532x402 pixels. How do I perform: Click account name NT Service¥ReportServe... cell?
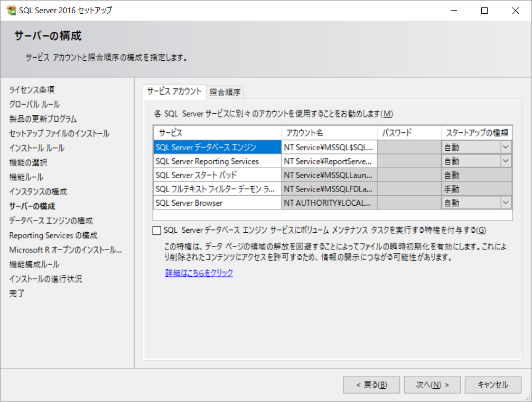[329, 161]
